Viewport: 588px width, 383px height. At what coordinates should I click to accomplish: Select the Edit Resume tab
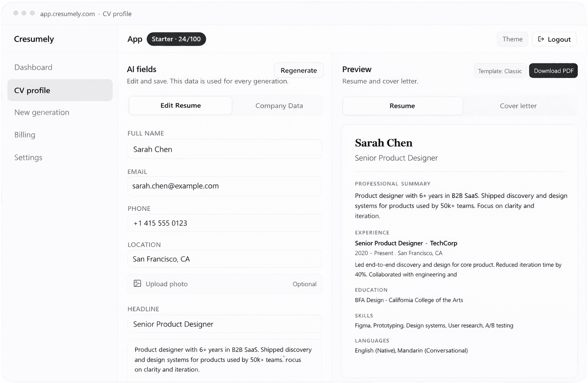[180, 106]
